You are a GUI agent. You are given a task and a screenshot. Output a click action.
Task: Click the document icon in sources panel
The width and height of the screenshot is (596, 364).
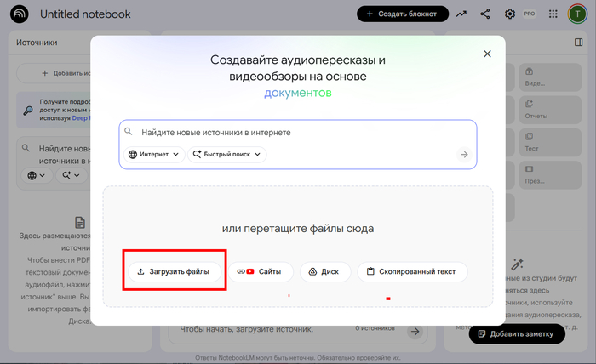click(x=80, y=223)
